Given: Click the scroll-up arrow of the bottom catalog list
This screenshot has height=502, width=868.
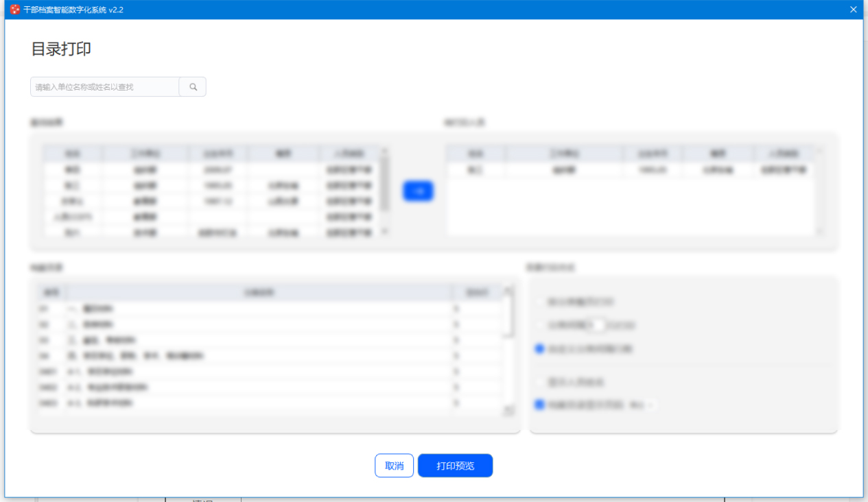Looking at the screenshot, I should click(x=508, y=290).
